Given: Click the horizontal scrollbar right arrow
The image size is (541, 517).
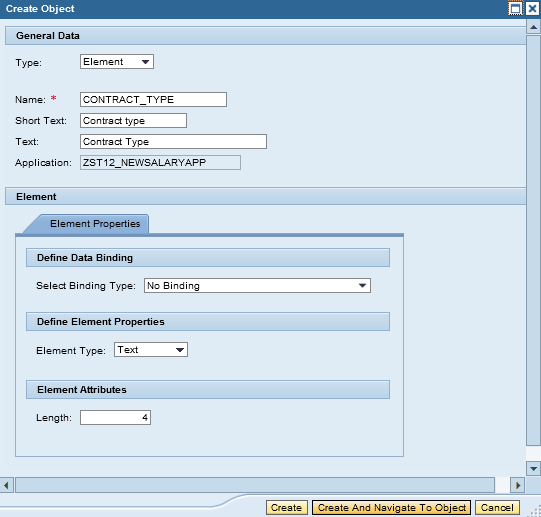Looking at the screenshot, I should 518,485.
